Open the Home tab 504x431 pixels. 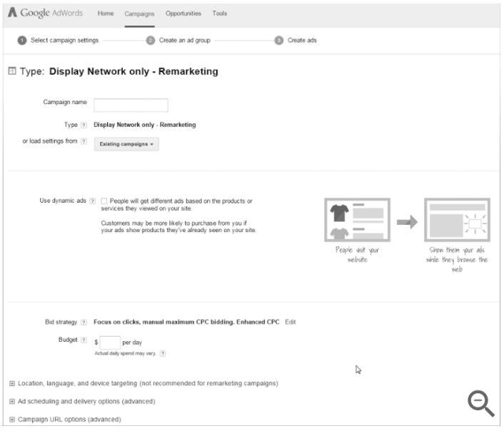click(105, 14)
